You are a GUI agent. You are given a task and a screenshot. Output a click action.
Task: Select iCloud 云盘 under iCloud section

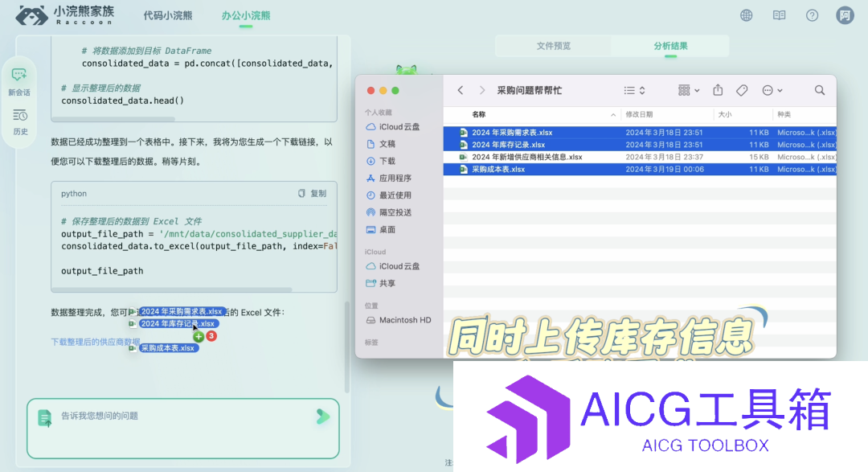click(393, 266)
